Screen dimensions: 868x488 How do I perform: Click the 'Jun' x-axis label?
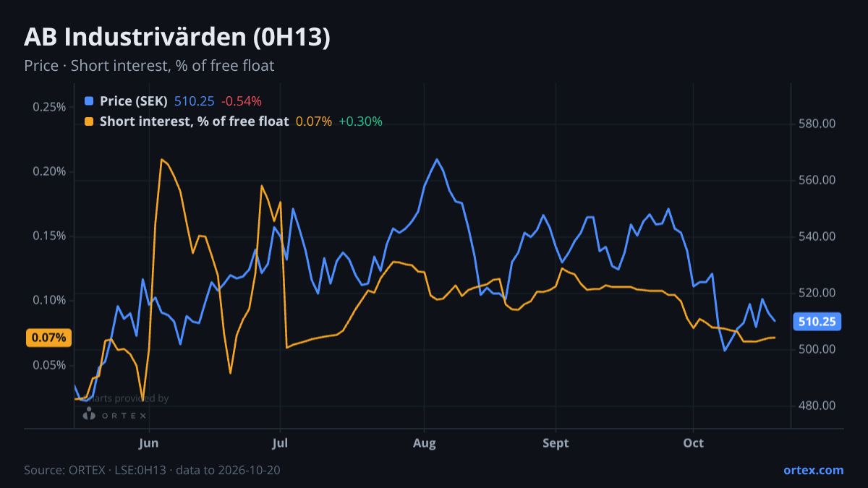tap(149, 443)
